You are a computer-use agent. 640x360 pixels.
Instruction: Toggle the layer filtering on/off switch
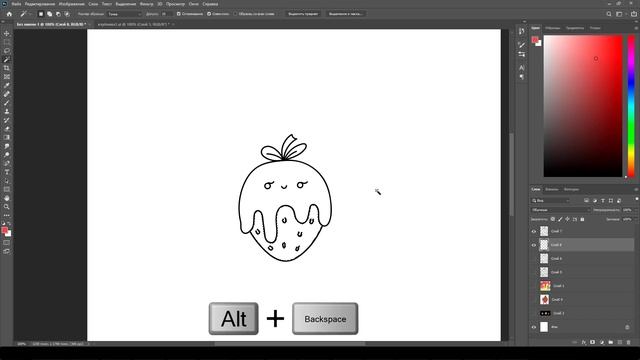tap(636, 200)
